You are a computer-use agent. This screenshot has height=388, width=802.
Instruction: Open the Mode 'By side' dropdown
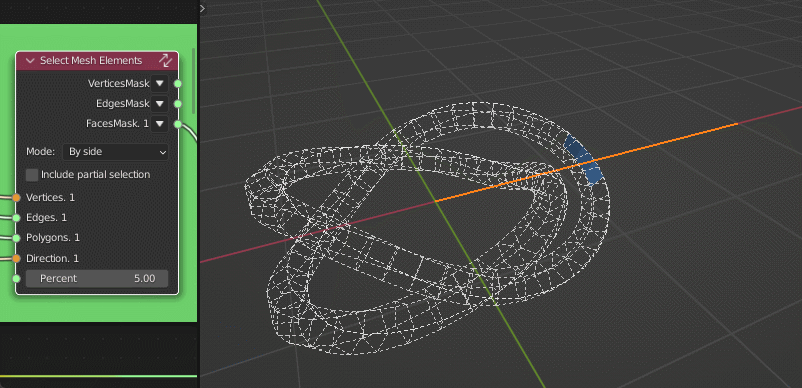click(116, 152)
